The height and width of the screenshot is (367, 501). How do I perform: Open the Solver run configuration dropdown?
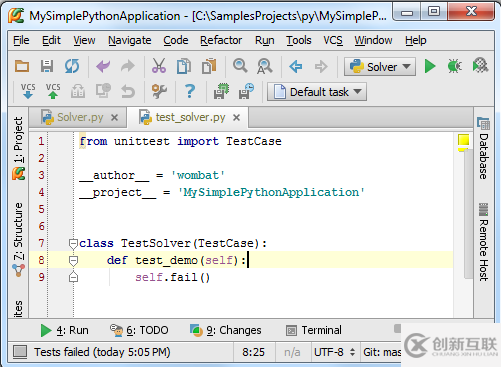pos(380,67)
